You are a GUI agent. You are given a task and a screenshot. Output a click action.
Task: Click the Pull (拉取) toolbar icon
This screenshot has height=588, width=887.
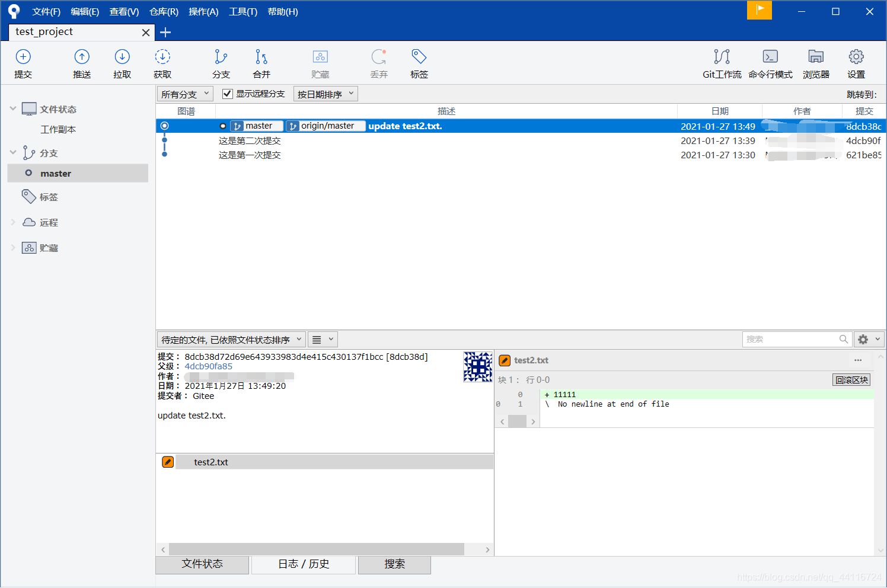(x=122, y=57)
